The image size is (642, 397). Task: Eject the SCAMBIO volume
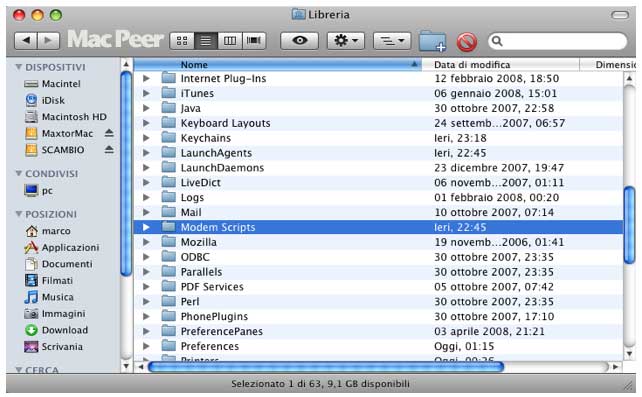[109, 149]
